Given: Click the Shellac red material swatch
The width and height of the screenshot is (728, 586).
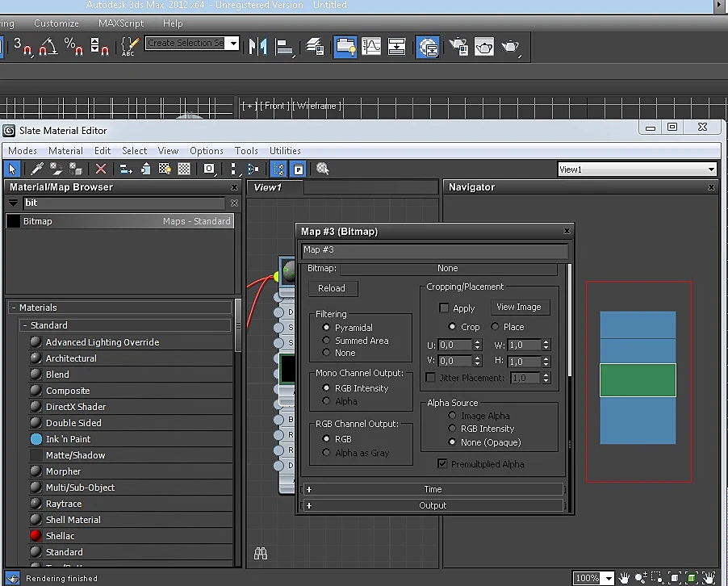Looking at the screenshot, I should (x=36, y=536).
